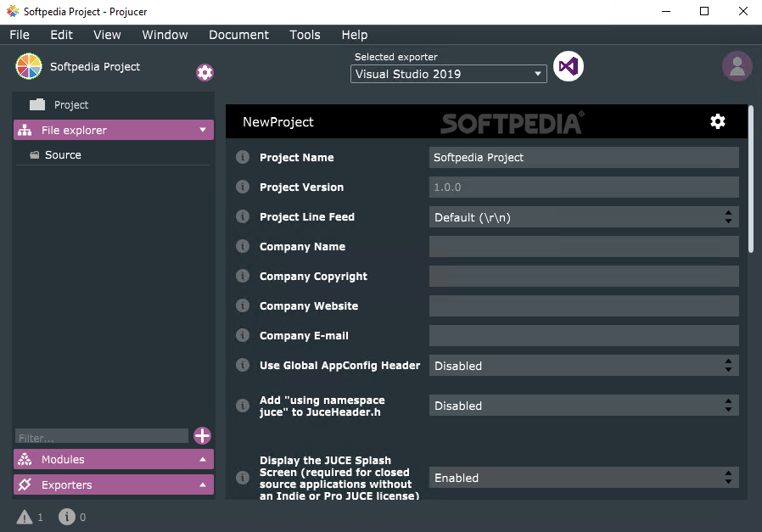Viewport: 762px width, 532px height.
Task: Edit the Project Version field
Action: tap(584, 187)
